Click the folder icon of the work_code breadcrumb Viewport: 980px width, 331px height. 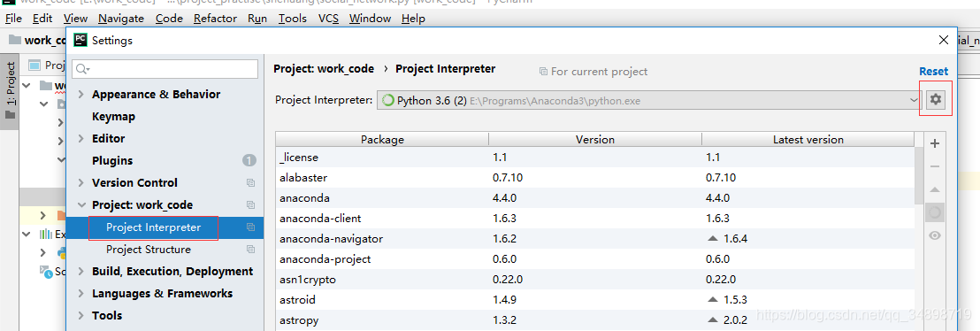pyautogui.click(x=14, y=40)
